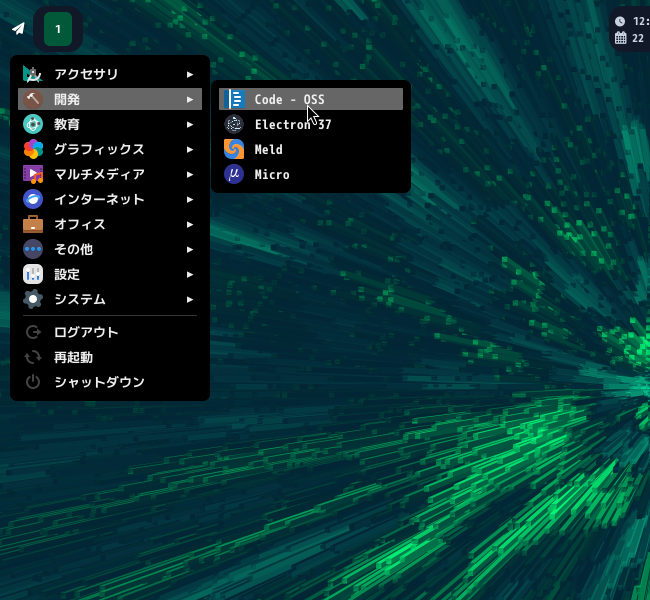Click the ログアウト exit icon
Viewport: 650px width, 600px height.
(33, 332)
